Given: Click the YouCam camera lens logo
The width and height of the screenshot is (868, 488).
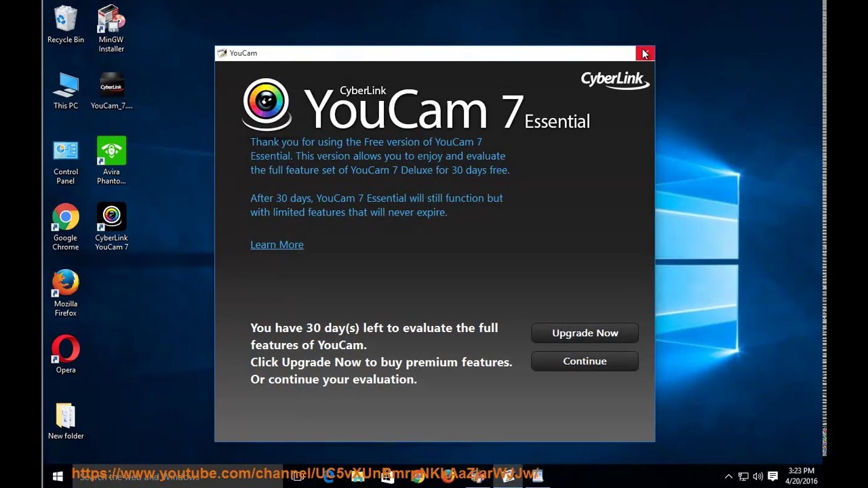Looking at the screenshot, I should pos(267,104).
